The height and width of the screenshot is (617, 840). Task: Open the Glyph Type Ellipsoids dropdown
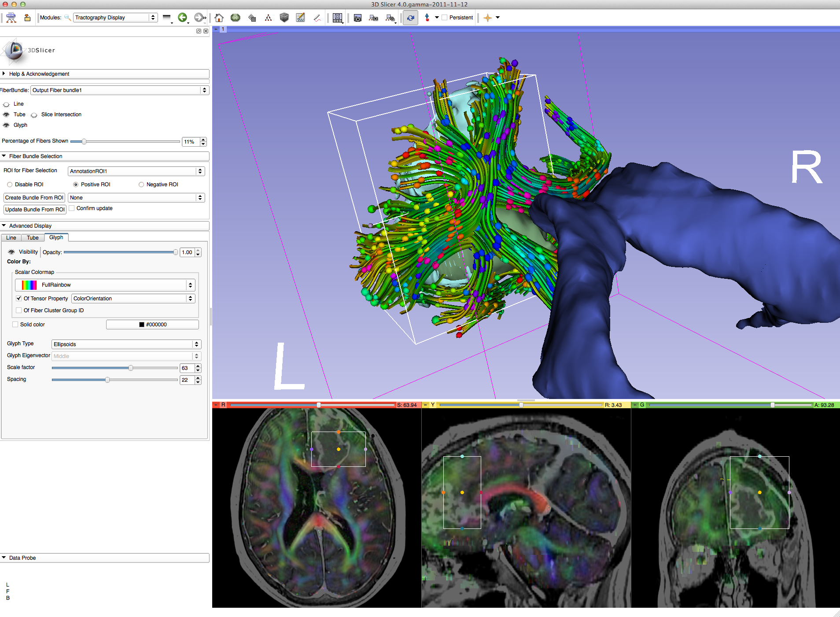click(x=126, y=344)
